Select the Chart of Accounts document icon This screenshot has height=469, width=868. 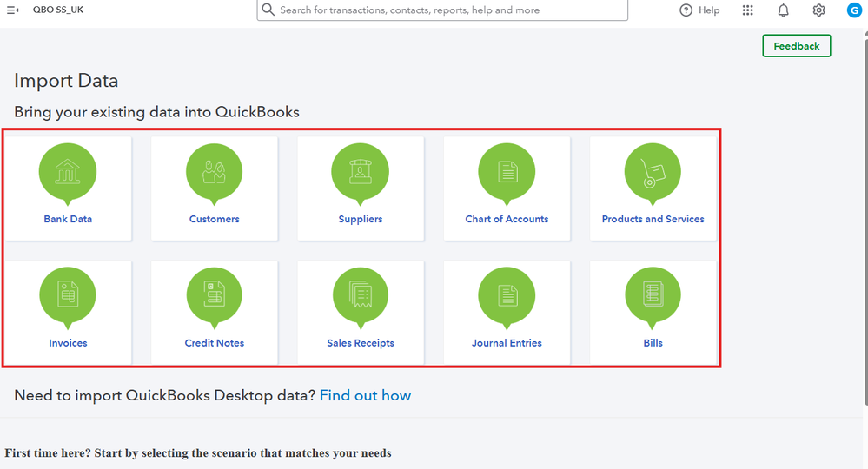tap(507, 172)
